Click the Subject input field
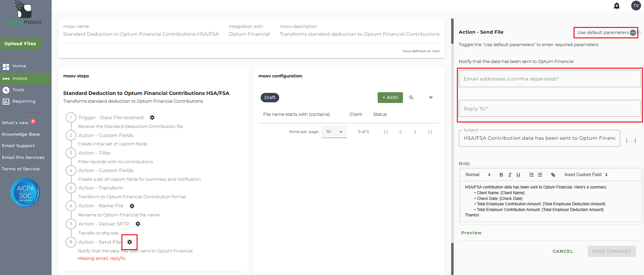644x275 pixels. tap(539, 138)
